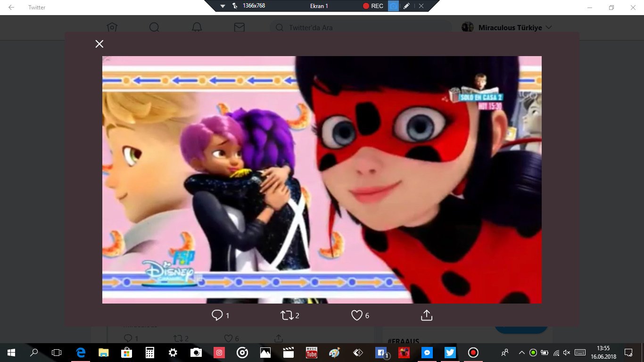
Task: Click the enlarged Ladybug tweet image
Action: point(322,180)
